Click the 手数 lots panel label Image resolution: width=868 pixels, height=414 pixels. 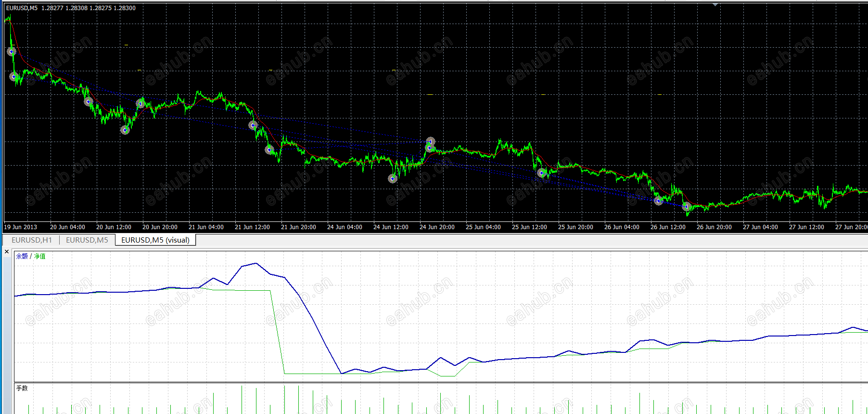click(x=22, y=388)
